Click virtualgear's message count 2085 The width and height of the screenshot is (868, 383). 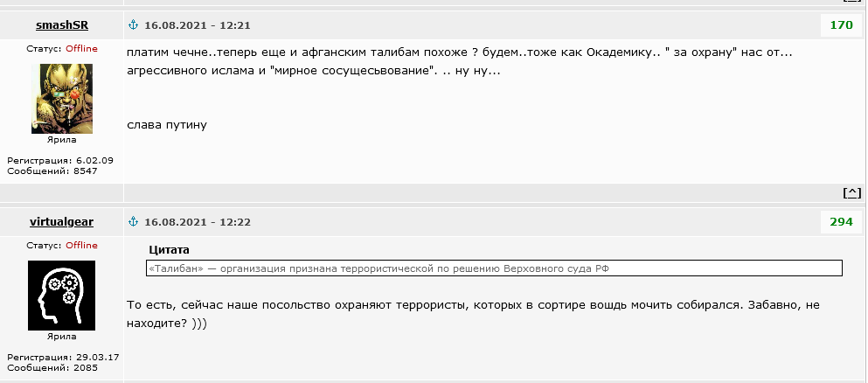coord(85,367)
